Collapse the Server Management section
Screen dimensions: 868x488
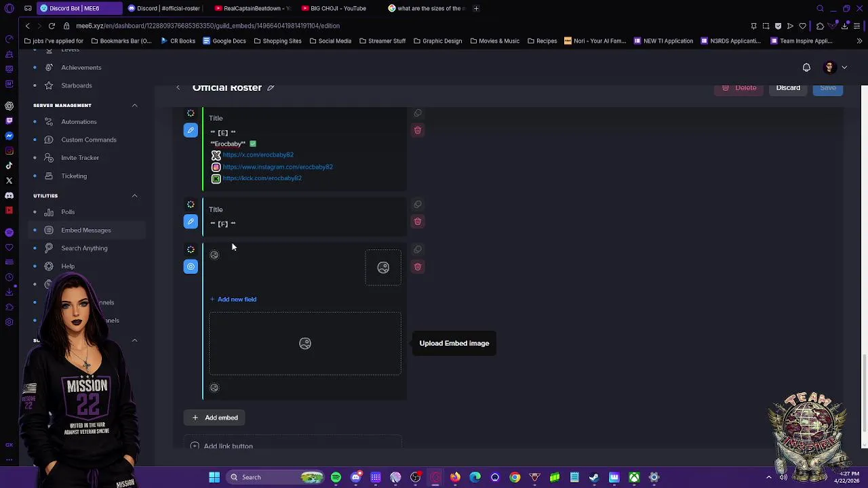(134, 105)
